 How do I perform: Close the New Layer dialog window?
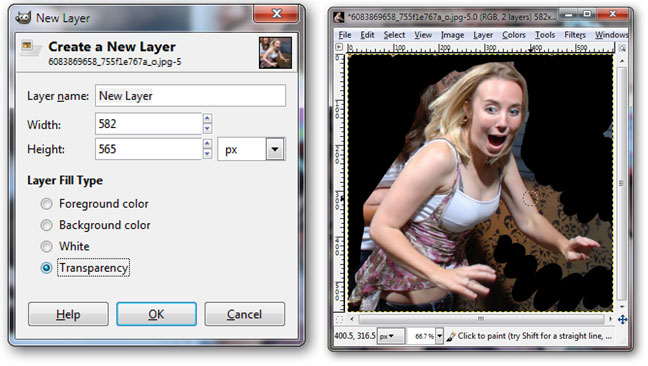(276, 14)
